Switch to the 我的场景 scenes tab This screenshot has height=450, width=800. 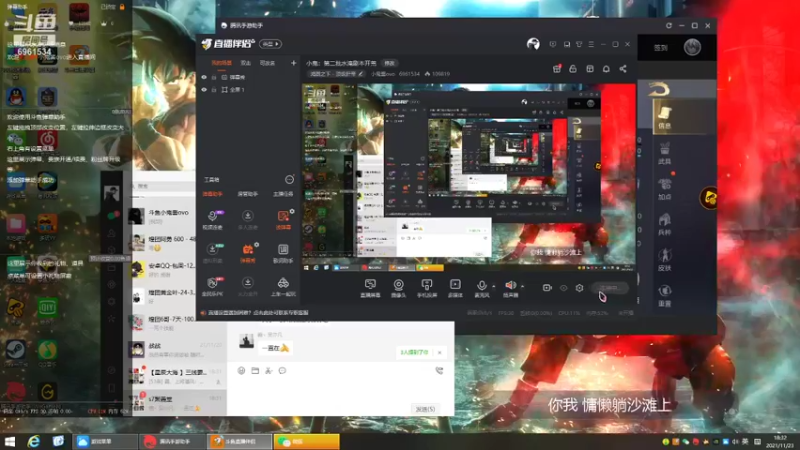coord(221,63)
